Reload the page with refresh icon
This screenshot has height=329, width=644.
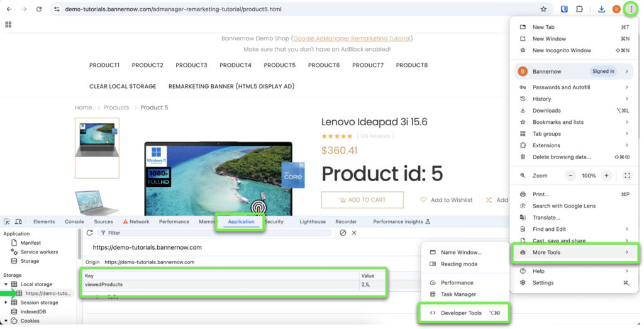coord(39,9)
